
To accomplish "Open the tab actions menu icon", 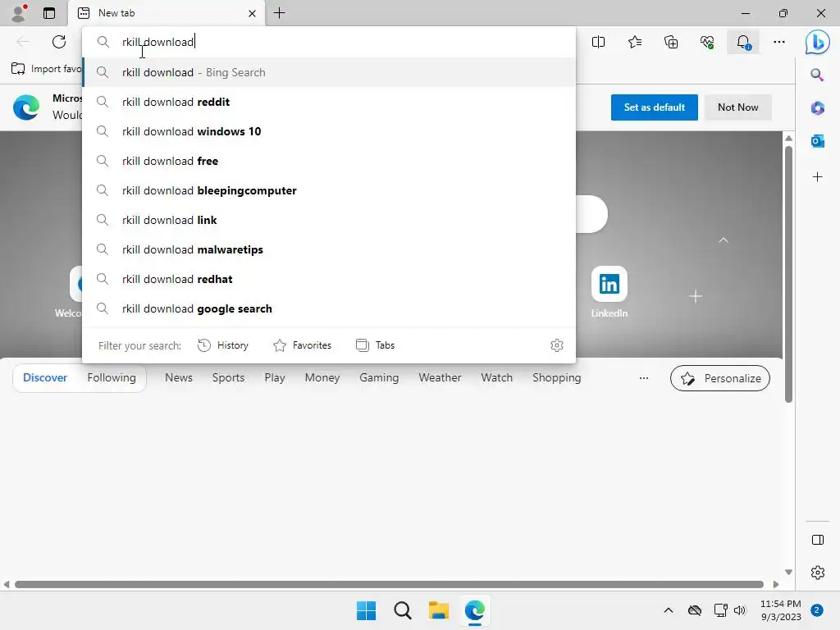I will [x=49, y=13].
